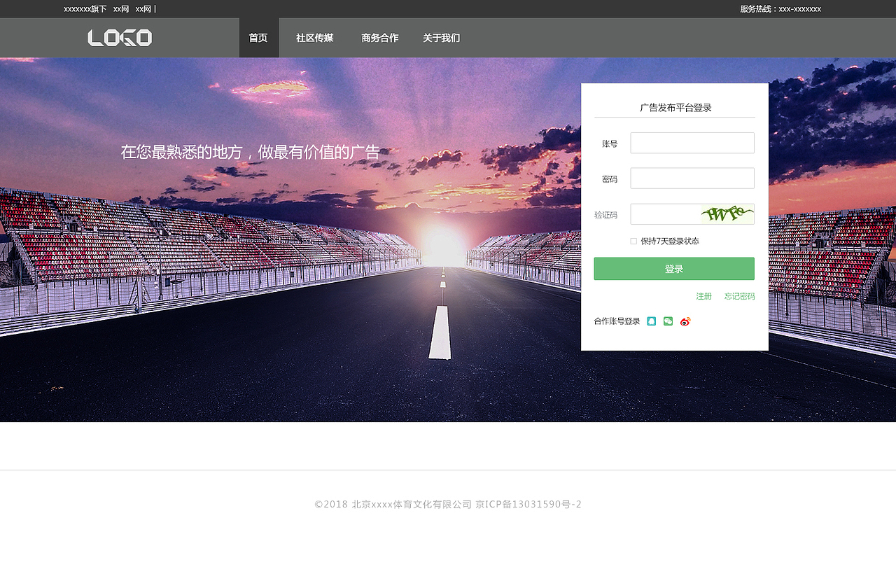The width and height of the screenshot is (896, 588).
Task: Click the hero slogan text on banner
Action: pos(251,150)
